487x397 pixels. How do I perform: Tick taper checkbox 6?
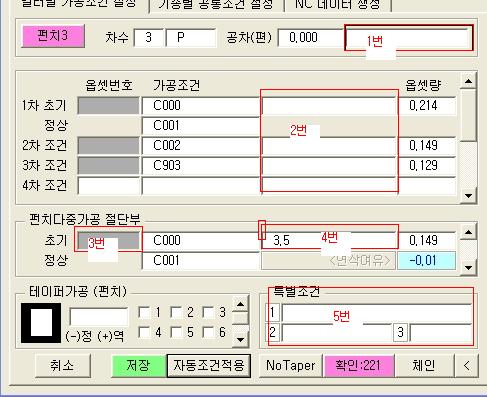click(x=208, y=332)
